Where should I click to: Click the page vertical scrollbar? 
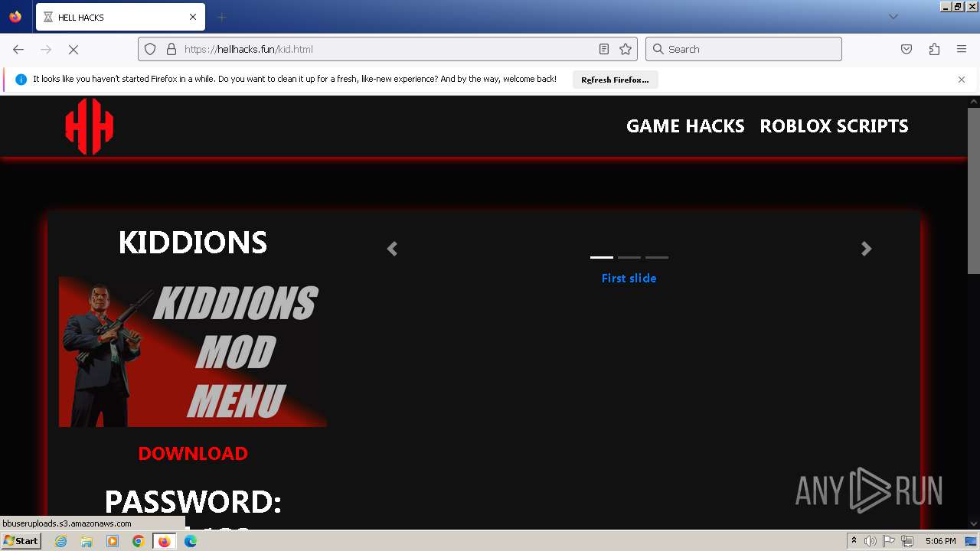point(974,191)
